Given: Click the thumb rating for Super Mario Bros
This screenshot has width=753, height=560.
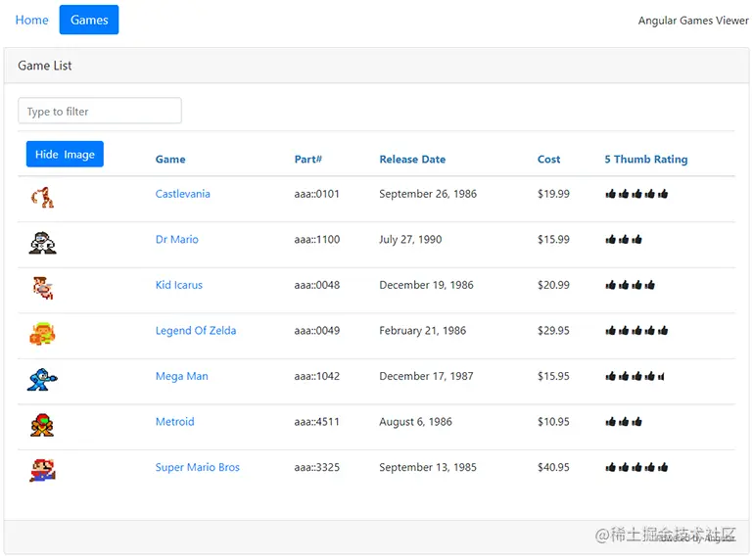Looking at the screenshot, I should (x=636, y=467).
